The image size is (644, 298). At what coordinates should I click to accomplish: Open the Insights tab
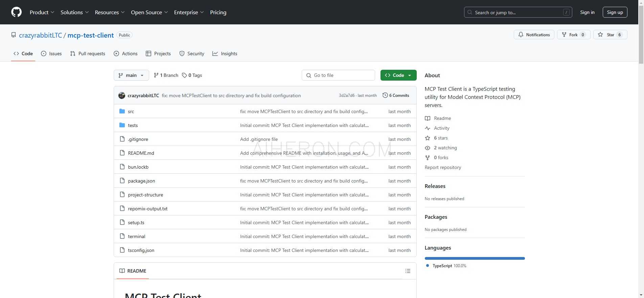tap(225, 54)
